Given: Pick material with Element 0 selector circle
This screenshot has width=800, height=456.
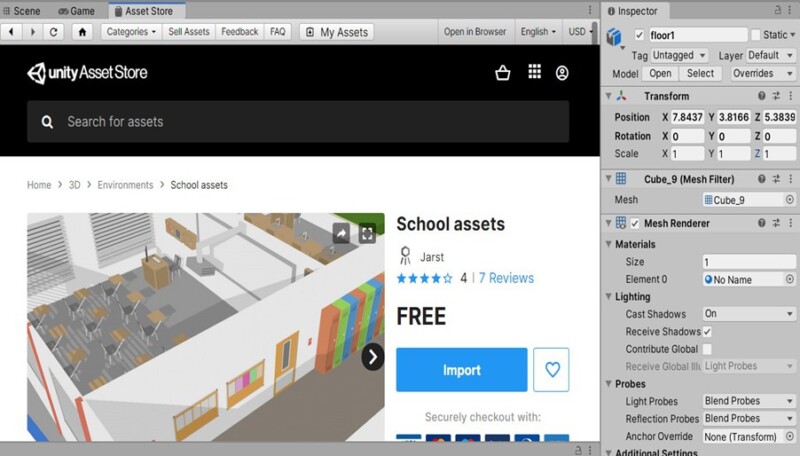Looking at the screenshot, I should click(x=789, y=279).
